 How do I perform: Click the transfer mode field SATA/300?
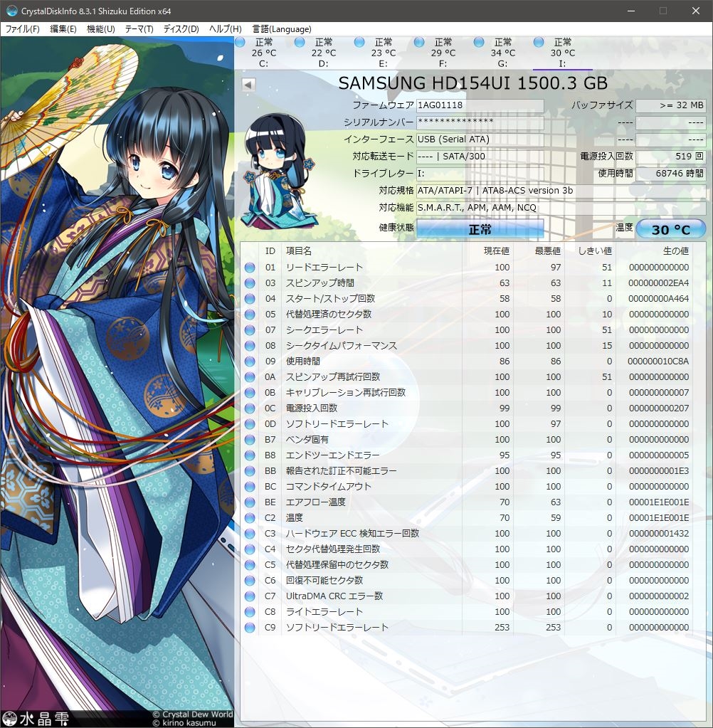[480, 157]
